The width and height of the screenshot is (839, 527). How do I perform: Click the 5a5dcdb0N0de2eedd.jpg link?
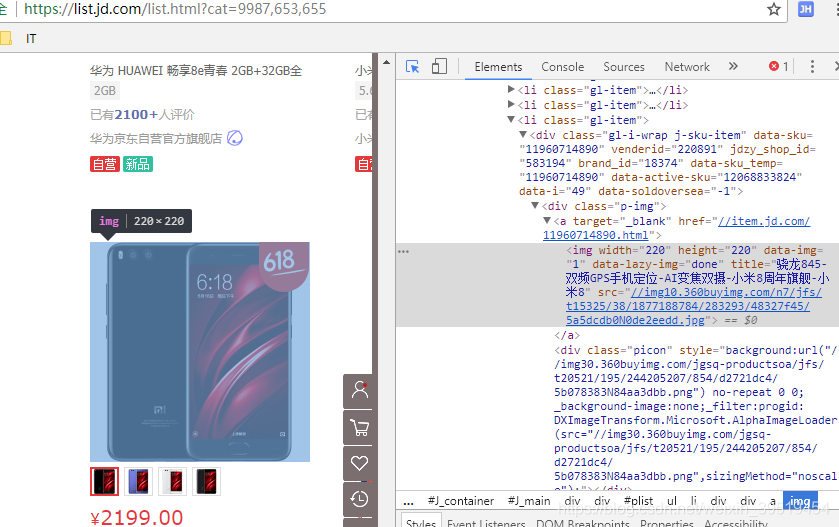click(x=635, y=320)
